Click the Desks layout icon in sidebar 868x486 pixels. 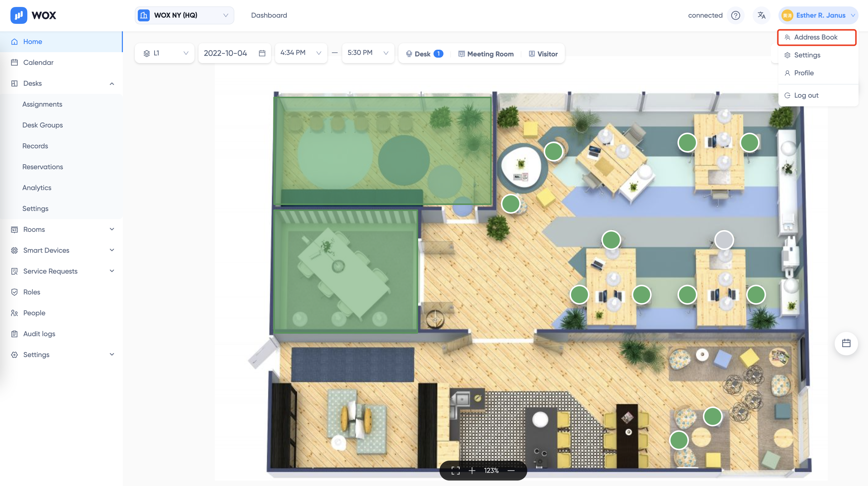[14, 83]
